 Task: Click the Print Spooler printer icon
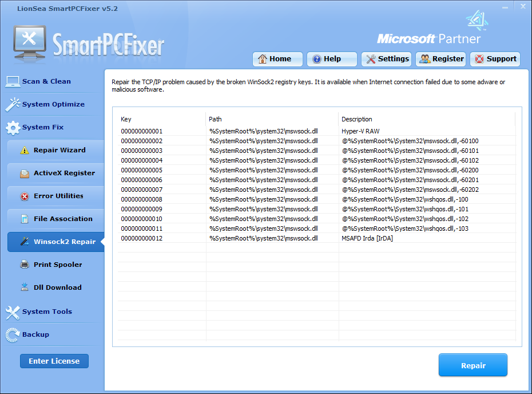(25, 265)
